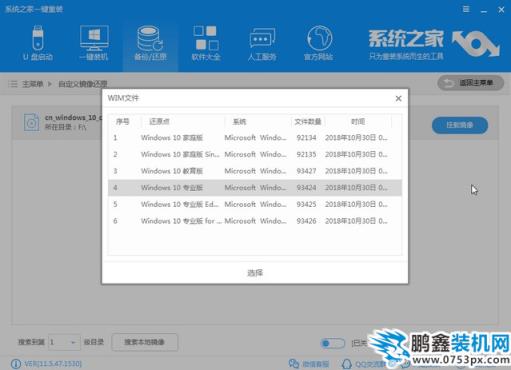Open QQ交流群 group link
Screen dimensions: 511x370
point(363,364)
